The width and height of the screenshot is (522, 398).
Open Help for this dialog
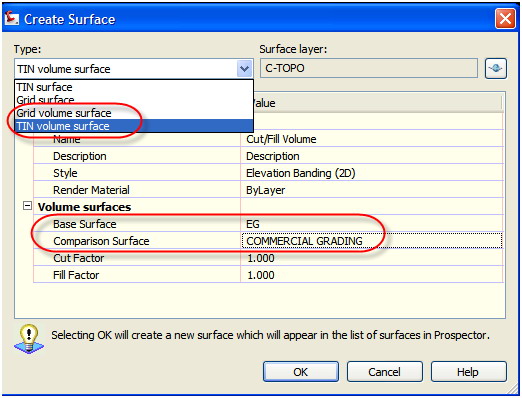[469, 372]
